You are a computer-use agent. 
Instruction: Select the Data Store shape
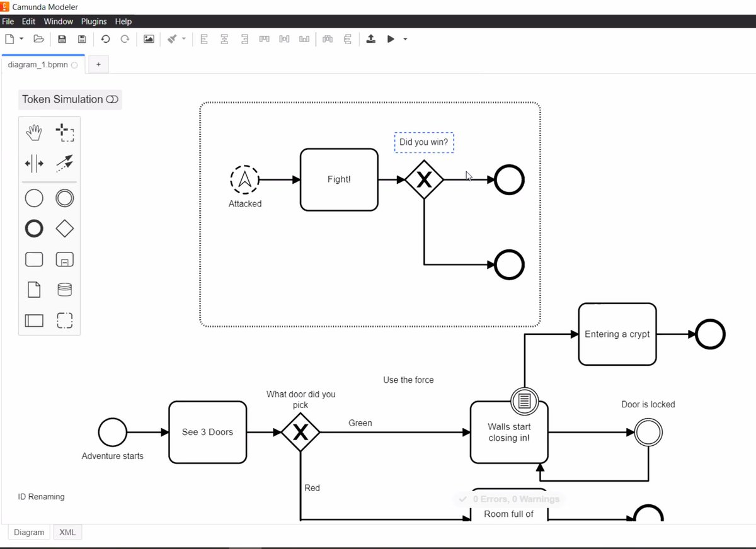click(65, 288)
